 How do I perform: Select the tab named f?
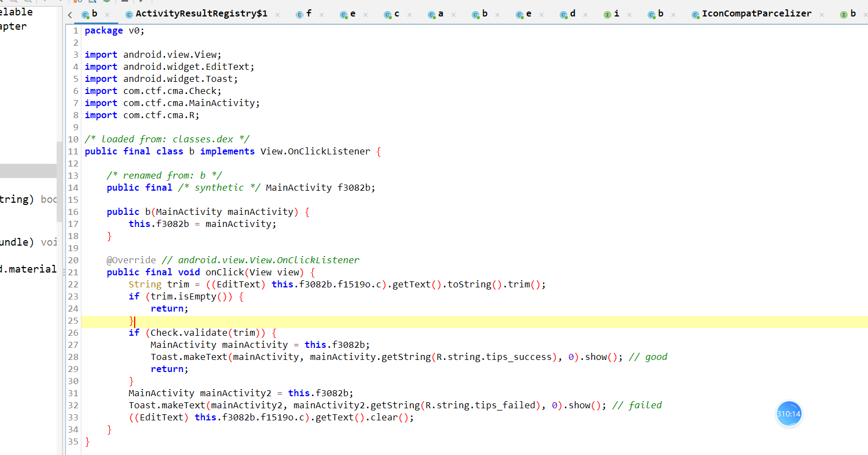pyautogui.click(x=304, y=14)
